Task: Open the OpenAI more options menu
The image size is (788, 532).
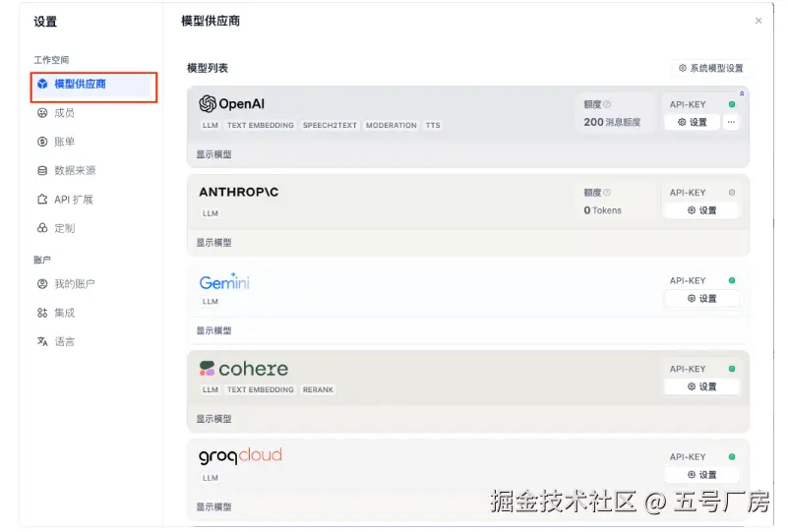Action: [x=731, y=122]
